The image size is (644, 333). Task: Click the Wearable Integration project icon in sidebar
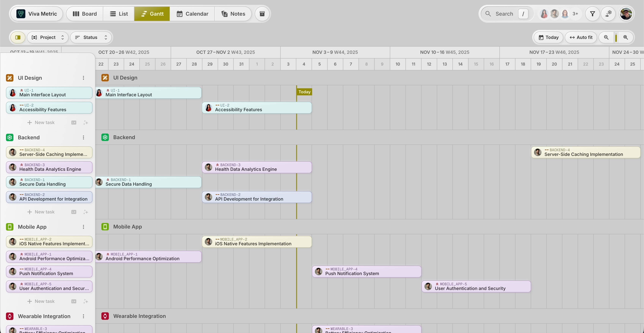[10, 316]
